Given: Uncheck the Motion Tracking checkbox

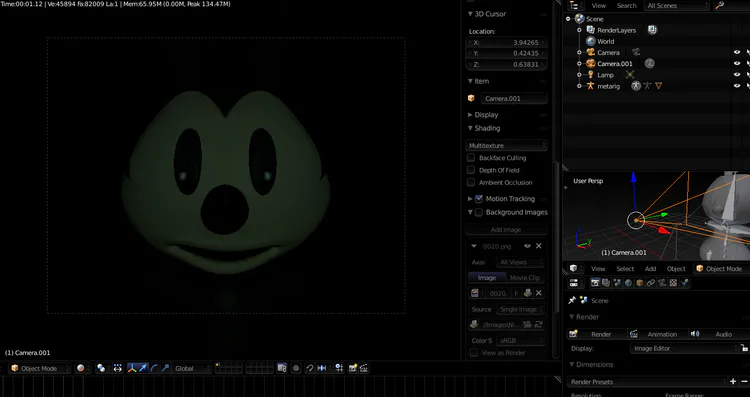Looking at the screenshot, I should click(479, 198).
